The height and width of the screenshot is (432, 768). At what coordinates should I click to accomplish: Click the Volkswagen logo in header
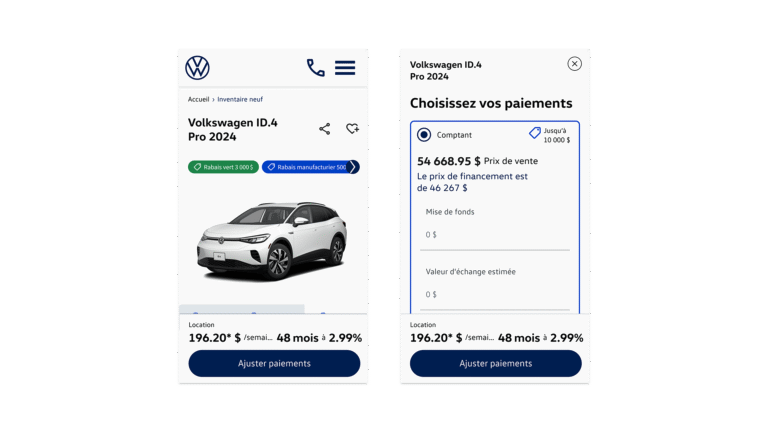point(197,68)
